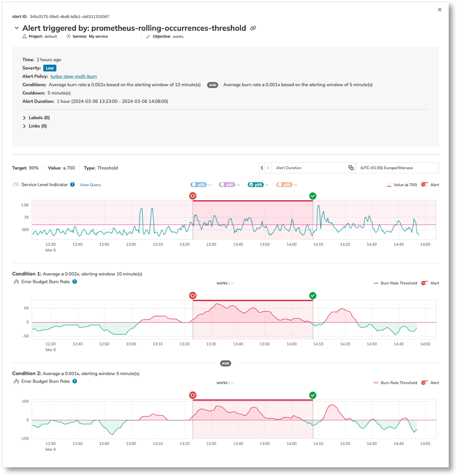Click the Service Level Indicator info icon
458x476 pixels.
(x=72, y=184)
